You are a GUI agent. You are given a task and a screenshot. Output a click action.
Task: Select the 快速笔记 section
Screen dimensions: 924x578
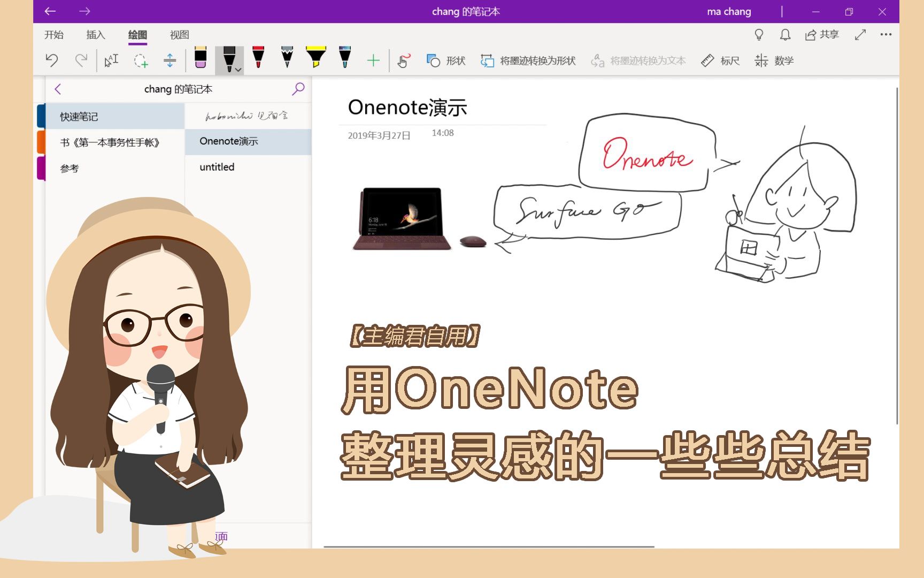[x=115, y=116]
